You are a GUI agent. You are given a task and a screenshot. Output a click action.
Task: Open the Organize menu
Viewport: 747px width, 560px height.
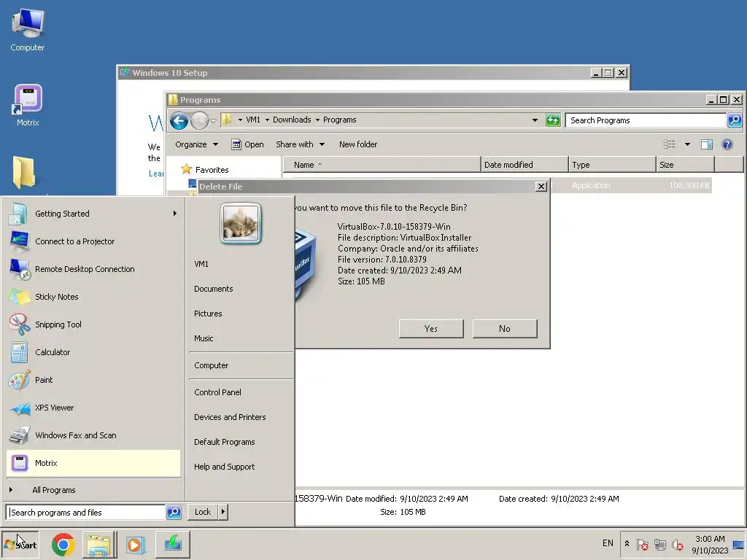pos(196,144)
